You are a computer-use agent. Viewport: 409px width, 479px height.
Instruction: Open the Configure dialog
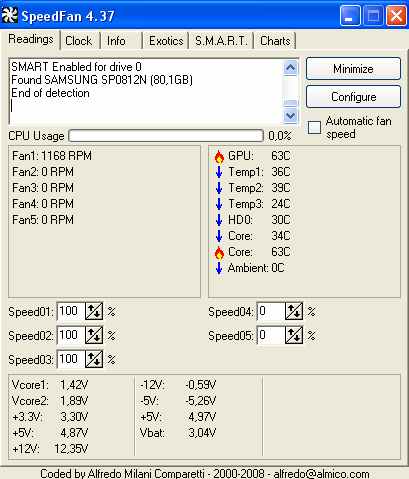tap(353, 97)
